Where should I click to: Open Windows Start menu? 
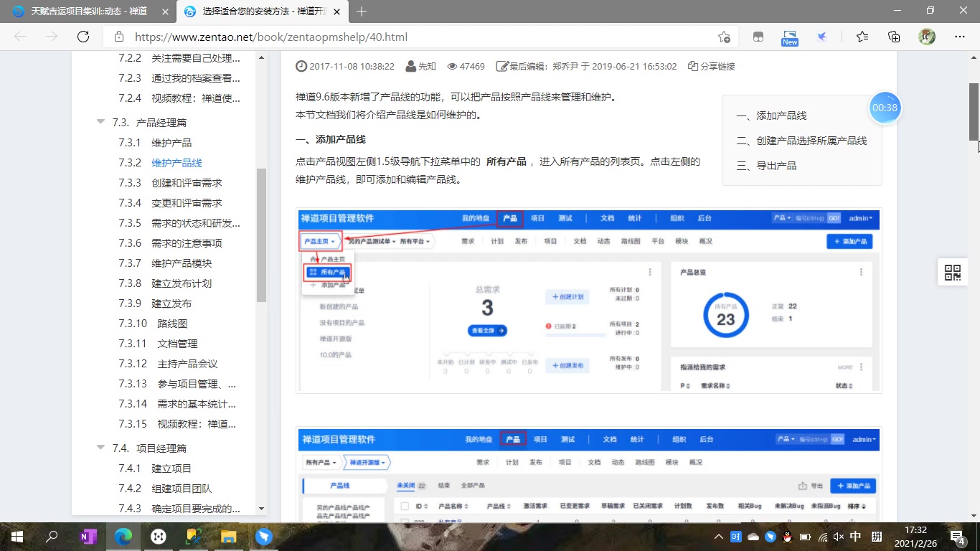pos(17,537)
